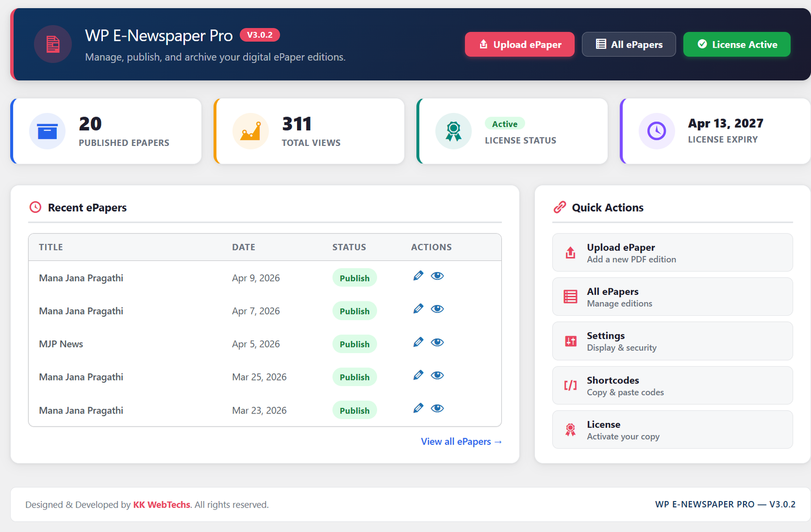Click the pencil icon to edit MJP News
The height and width of the screenshot is (532, 811).
coord(418,342)
